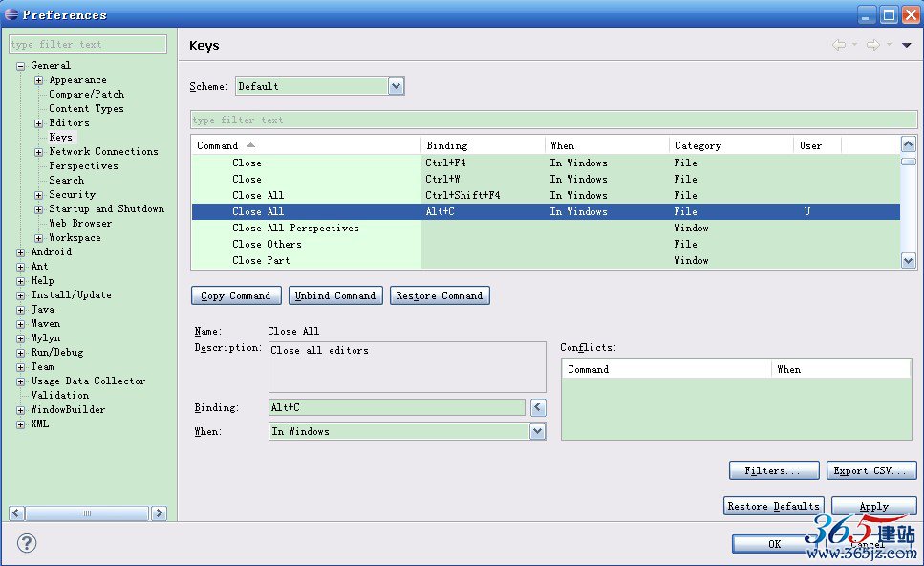Open the Scheme dropdown
This screenshot has width=924, height=566.
(396, 86)
